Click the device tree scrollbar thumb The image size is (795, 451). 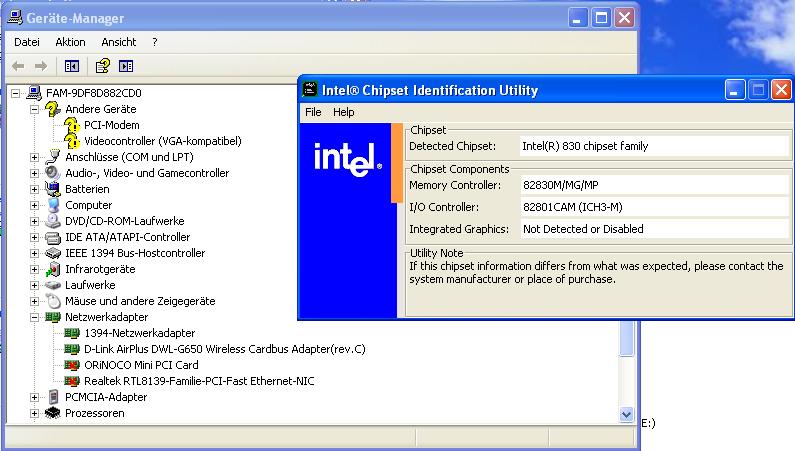pos(627,338)
